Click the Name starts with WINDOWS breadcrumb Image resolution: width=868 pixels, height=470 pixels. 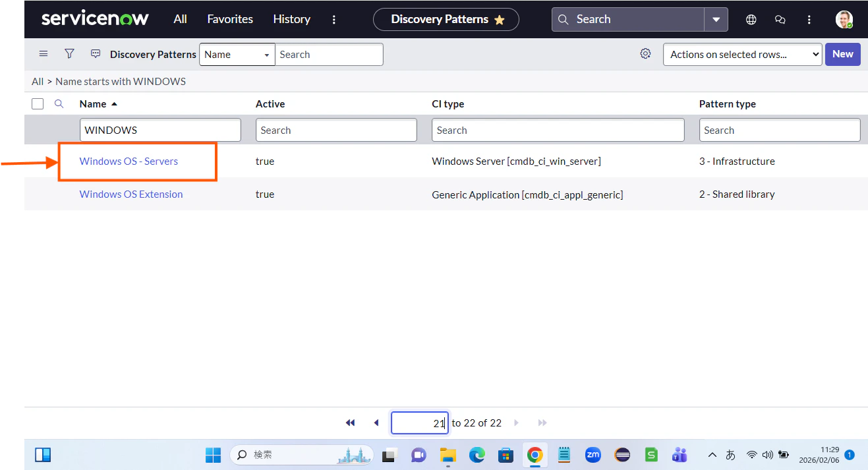(x=121, y=82)
